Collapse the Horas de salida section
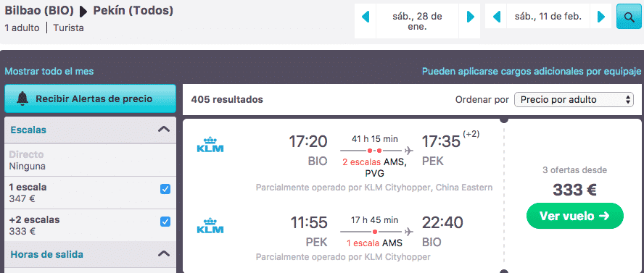The height and width of the screenshot is (273, 644). point(164,253)
